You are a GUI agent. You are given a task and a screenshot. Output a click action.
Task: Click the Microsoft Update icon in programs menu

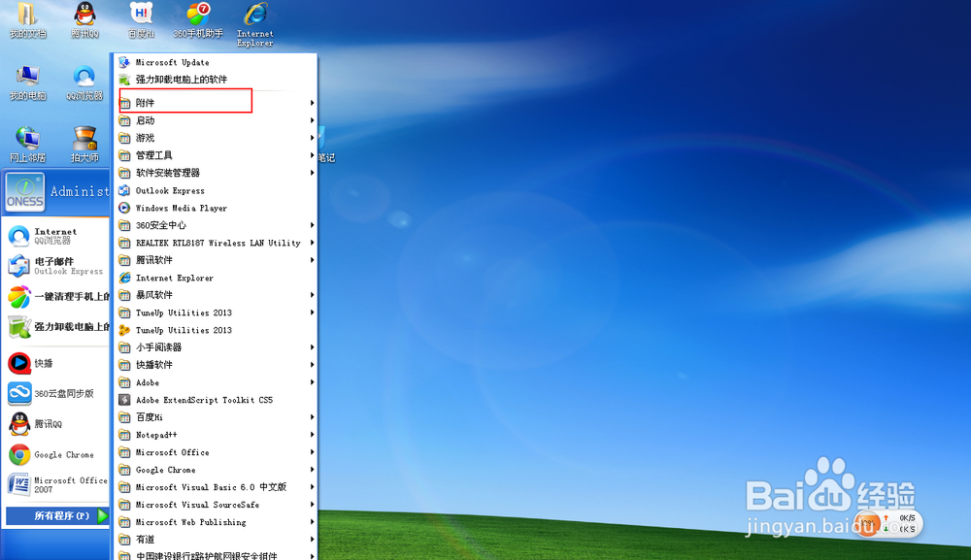click(x=124, y=62)
